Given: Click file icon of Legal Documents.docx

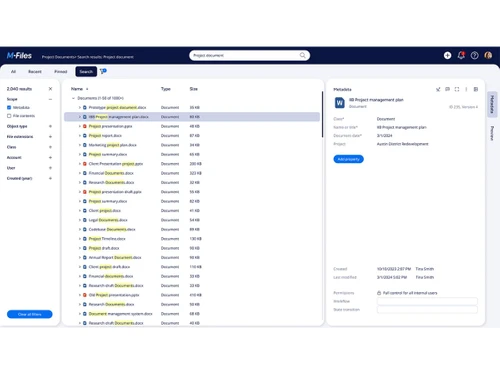Looking at the screenshot, I should 85,220.
